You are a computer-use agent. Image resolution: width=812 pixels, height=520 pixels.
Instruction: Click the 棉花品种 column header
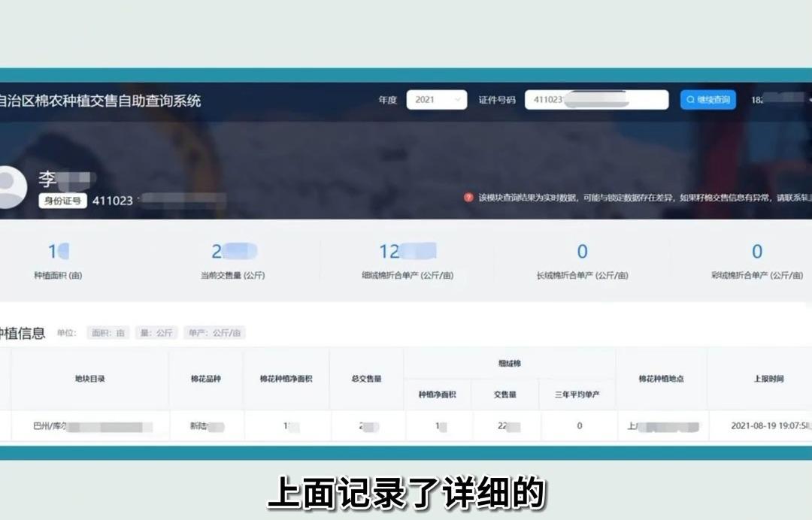[206, 379]
